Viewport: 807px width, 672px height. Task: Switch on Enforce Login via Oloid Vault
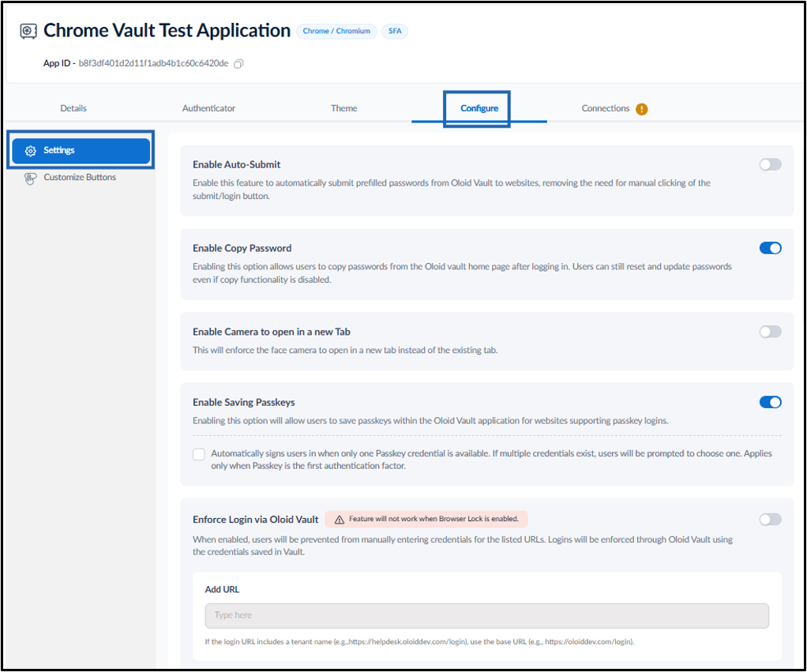[x=770, y=520]
